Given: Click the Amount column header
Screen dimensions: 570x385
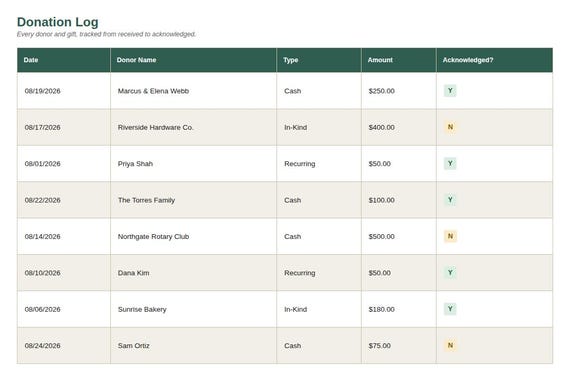Looking at the screenshot, I should coord(399,60).
